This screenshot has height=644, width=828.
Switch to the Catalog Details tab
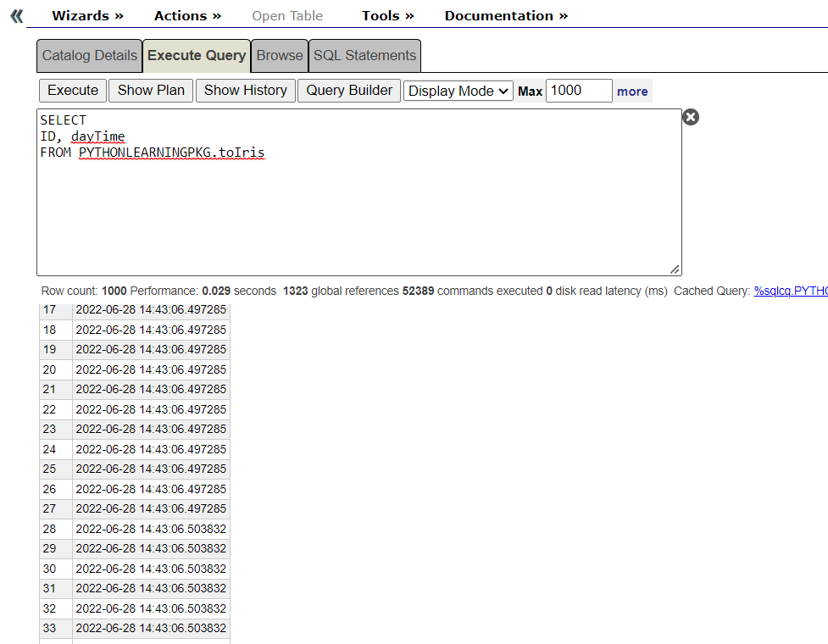coord(89,56)
